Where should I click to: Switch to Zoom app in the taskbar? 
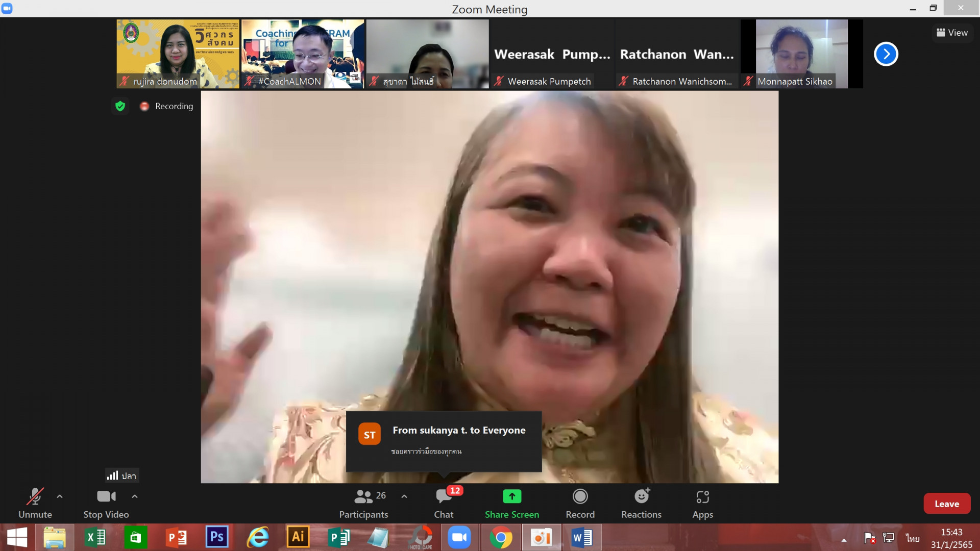click(459, 537)
